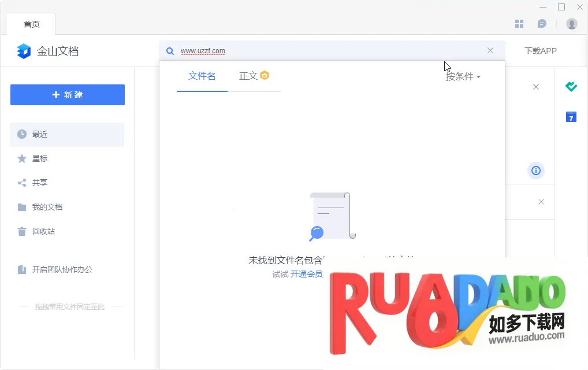Click the 新建 button
The width and height of the screenshot is (588, 370).
click(68, 95)
